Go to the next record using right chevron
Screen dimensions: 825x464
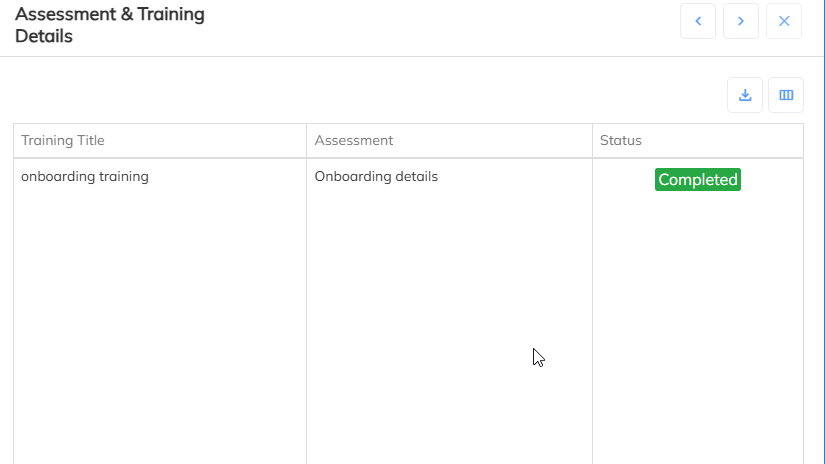click(741, 21)
